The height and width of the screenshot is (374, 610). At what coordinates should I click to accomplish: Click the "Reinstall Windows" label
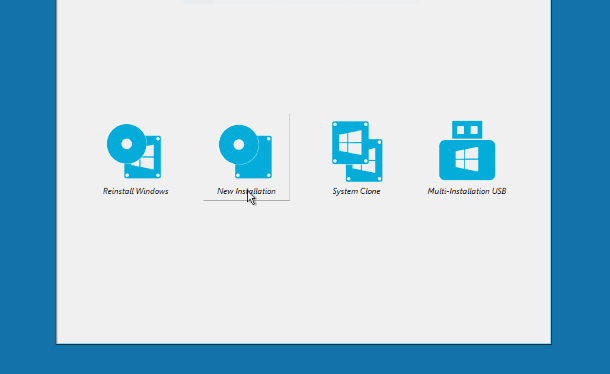tap(135, 191)
